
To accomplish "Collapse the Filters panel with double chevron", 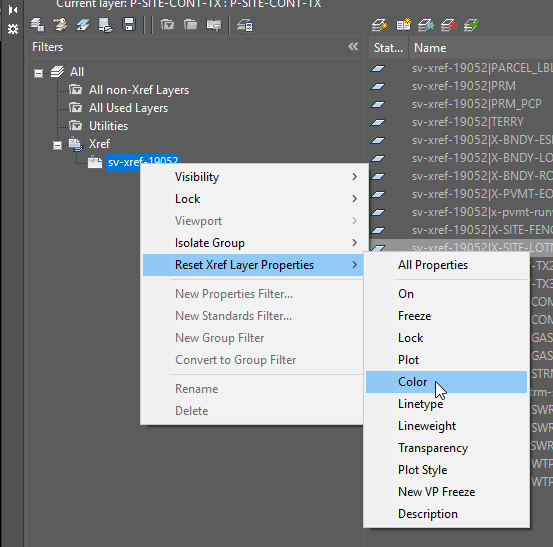I will 353,47.
